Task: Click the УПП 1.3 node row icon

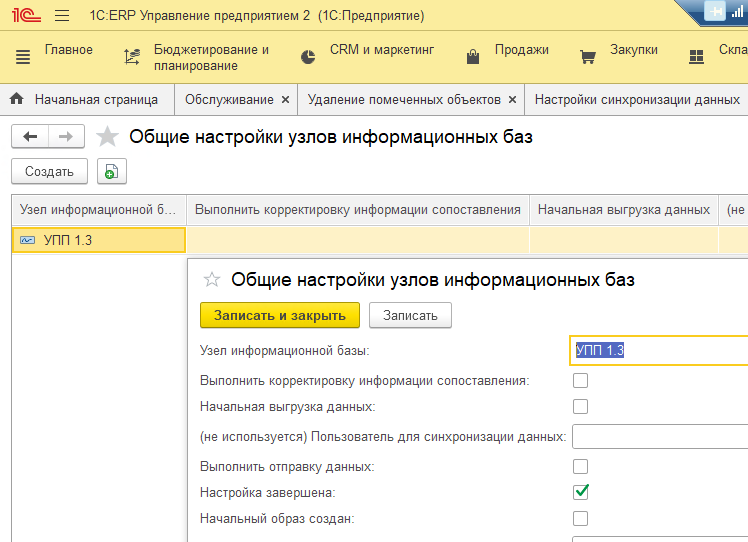Action: pos(28,240)
